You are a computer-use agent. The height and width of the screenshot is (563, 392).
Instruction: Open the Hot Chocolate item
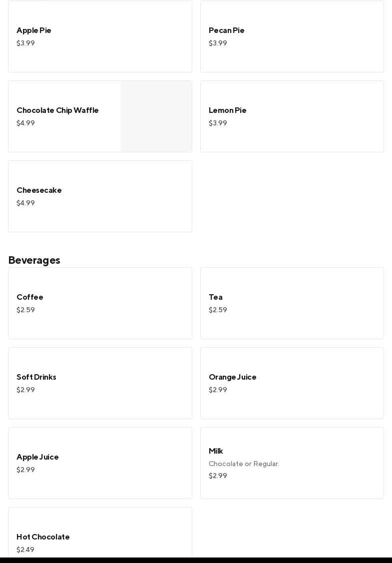pyautogui.click(x=100, y=537)
